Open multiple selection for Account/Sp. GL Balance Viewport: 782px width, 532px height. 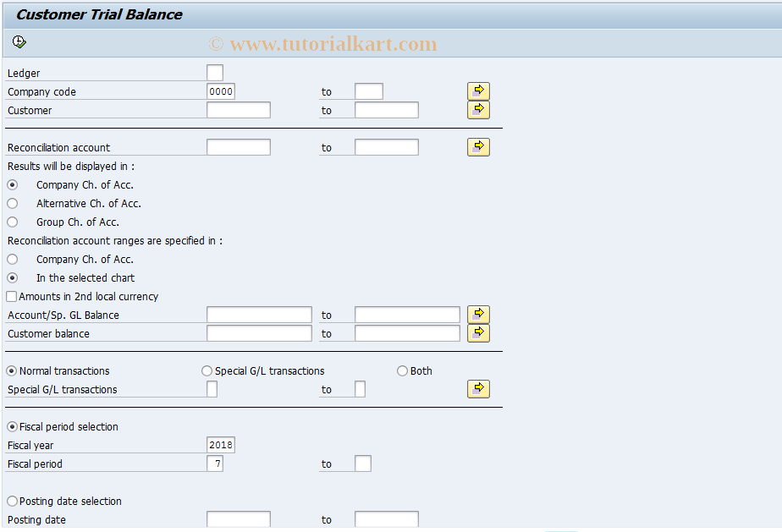478,314
